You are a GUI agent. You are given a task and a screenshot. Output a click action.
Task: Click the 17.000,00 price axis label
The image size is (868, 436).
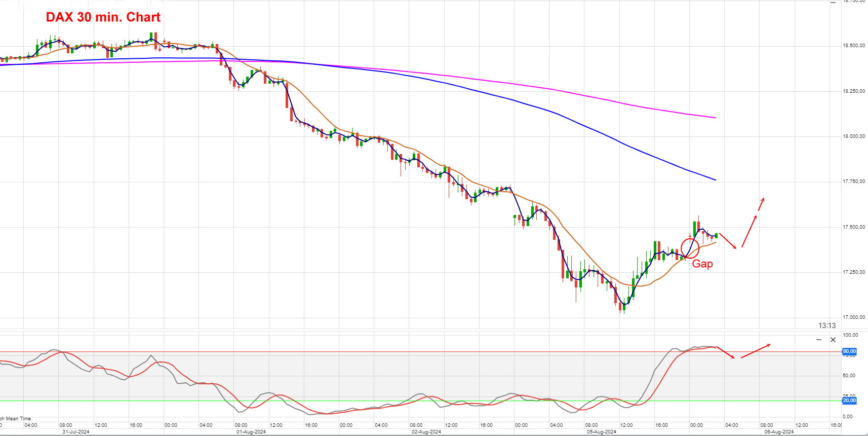[x=854, y=317]
